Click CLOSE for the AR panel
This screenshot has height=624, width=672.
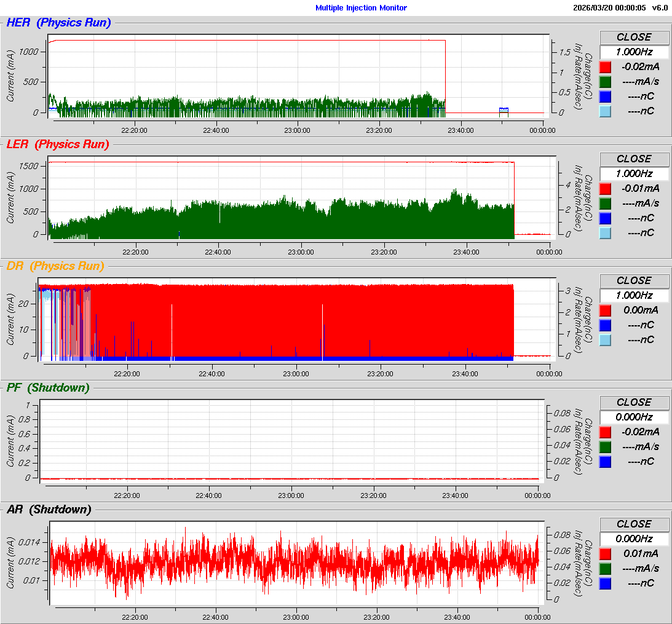(x=634, y=524)
